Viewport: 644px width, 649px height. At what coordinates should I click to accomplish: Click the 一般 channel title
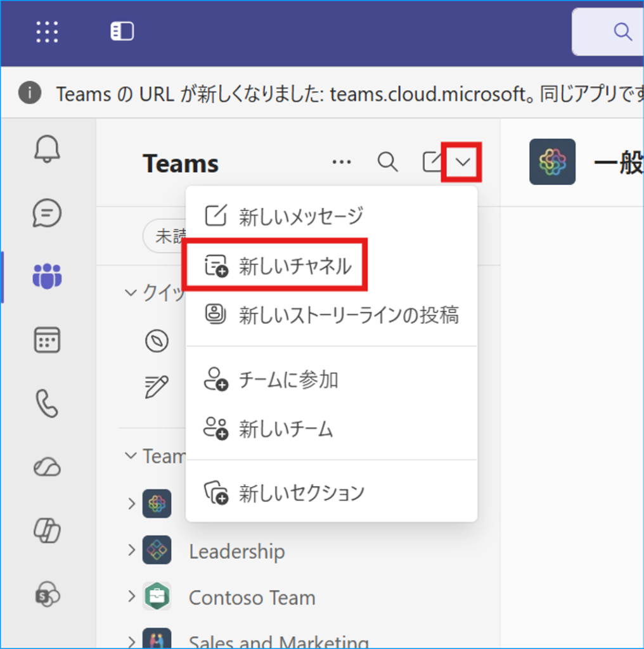tap(619, 163)
